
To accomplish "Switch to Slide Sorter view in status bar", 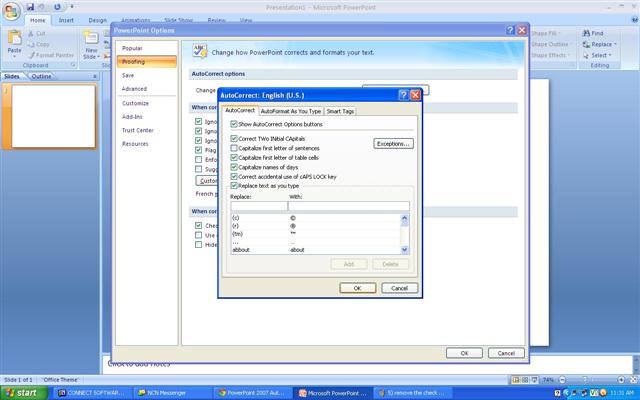I will [x=525, y=380].
